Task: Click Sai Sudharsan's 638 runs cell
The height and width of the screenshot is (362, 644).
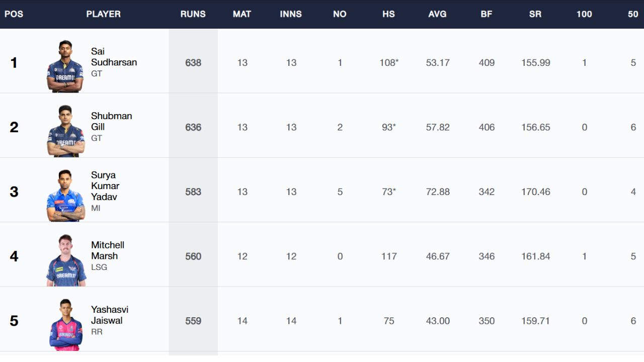Action: click(x=193, y=63)
